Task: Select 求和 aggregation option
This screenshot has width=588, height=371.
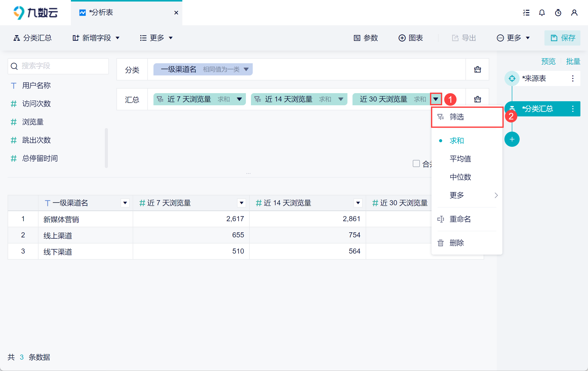Action: pos(457,141)
